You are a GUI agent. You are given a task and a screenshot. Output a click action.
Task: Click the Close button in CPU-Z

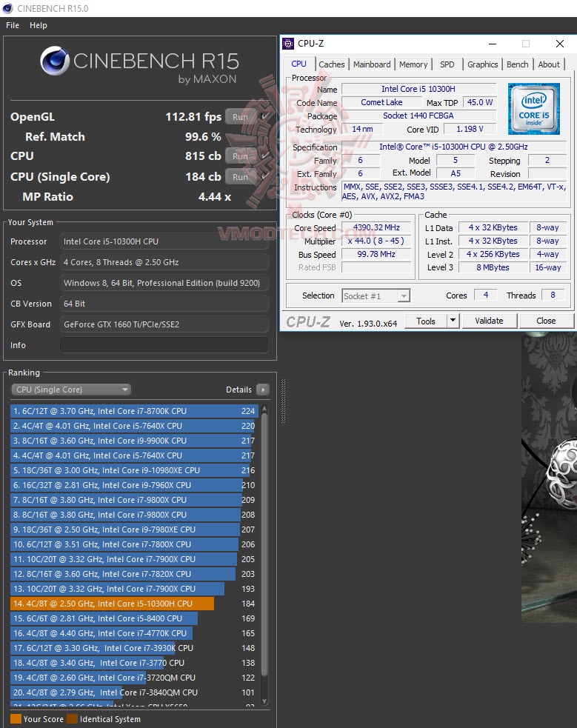(546, 321)
